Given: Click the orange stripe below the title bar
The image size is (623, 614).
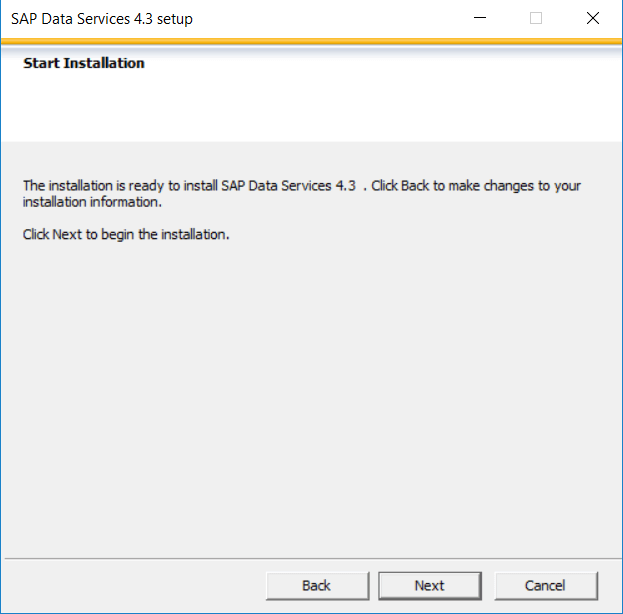Looking at the screenshot, I should [312, 41].
